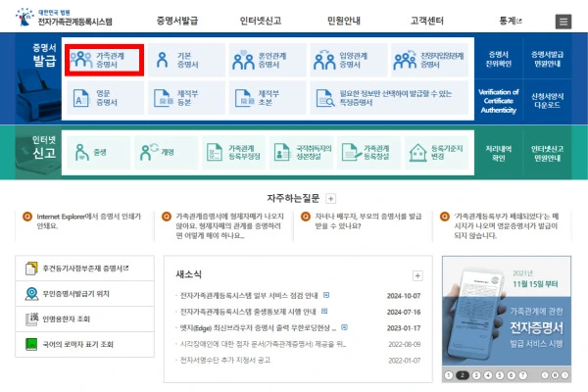Viewport: 588px width, 392px height.
Task: Click the 전자증명서 발급 서비스 banner
Action: tap(507, 311)
